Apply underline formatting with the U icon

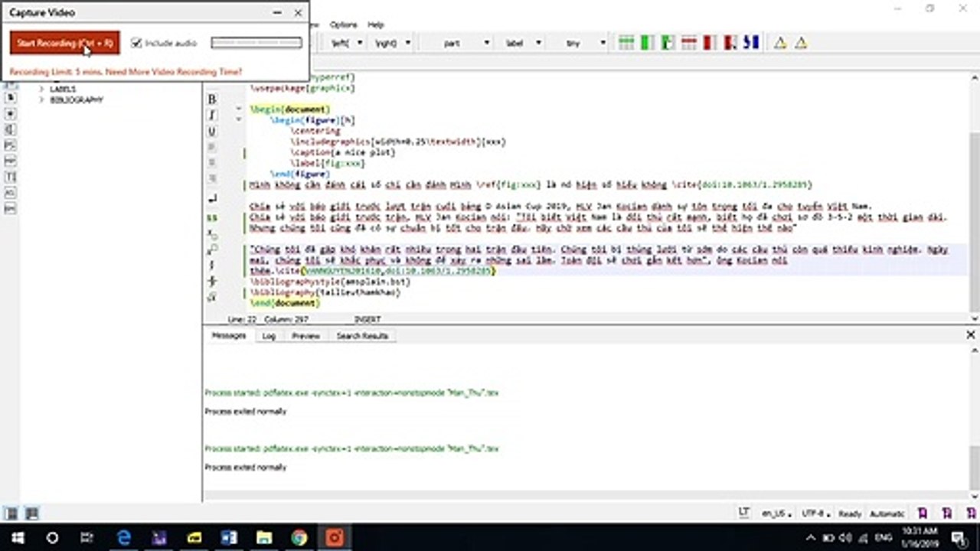coord(212,132)
